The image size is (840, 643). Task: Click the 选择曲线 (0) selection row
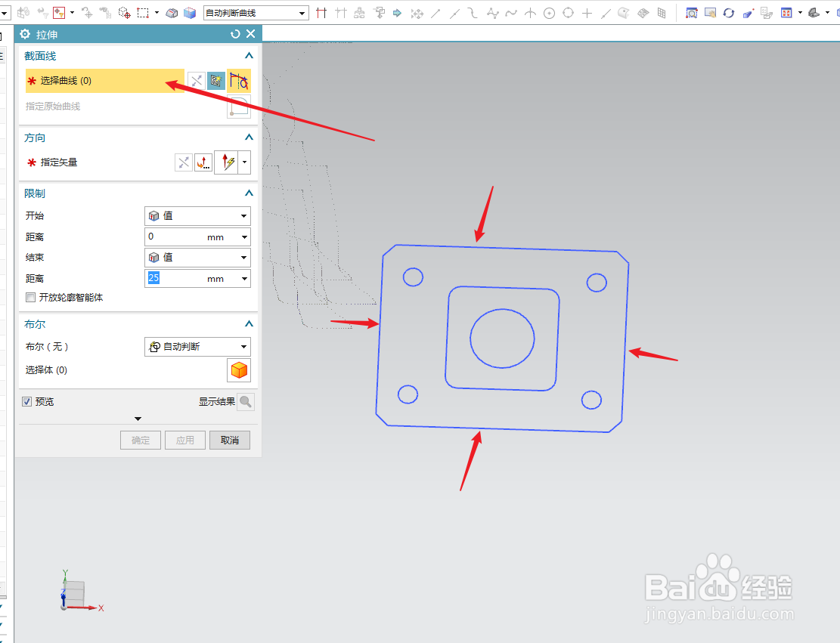(x=105, y=81)
